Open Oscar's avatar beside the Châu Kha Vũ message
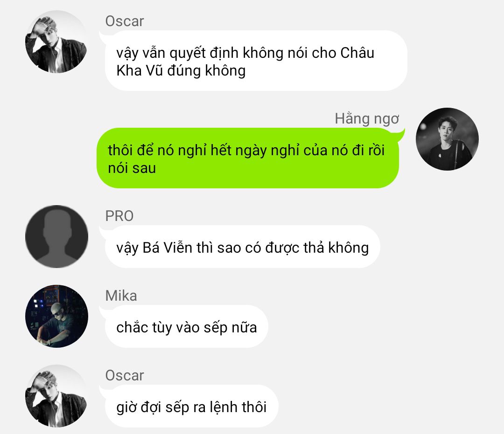The height and width of the screenshot is (434, 504). 56,42
